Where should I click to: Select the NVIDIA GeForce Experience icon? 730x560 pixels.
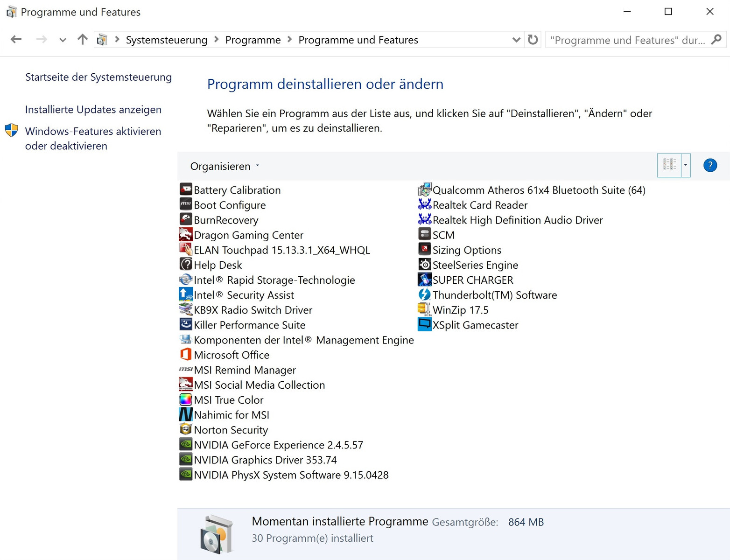(x=186, y=444)
